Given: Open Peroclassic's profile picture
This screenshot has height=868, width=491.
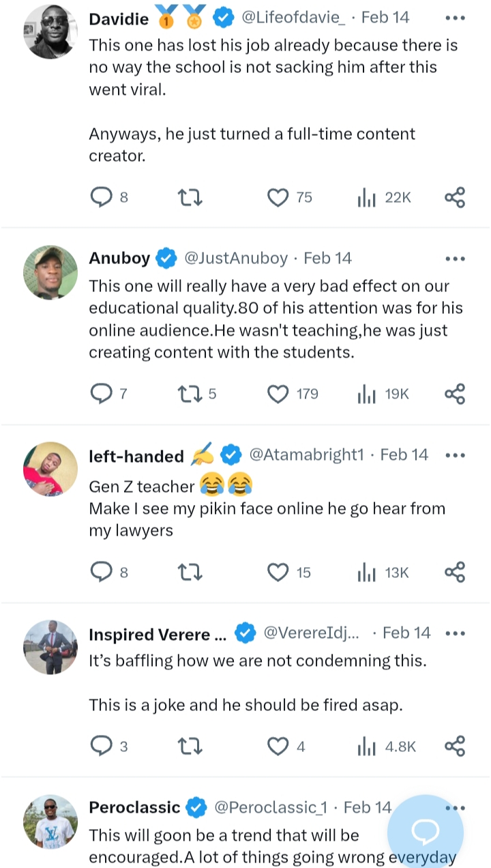Looking at the screenshot, I should click(50, 821).
